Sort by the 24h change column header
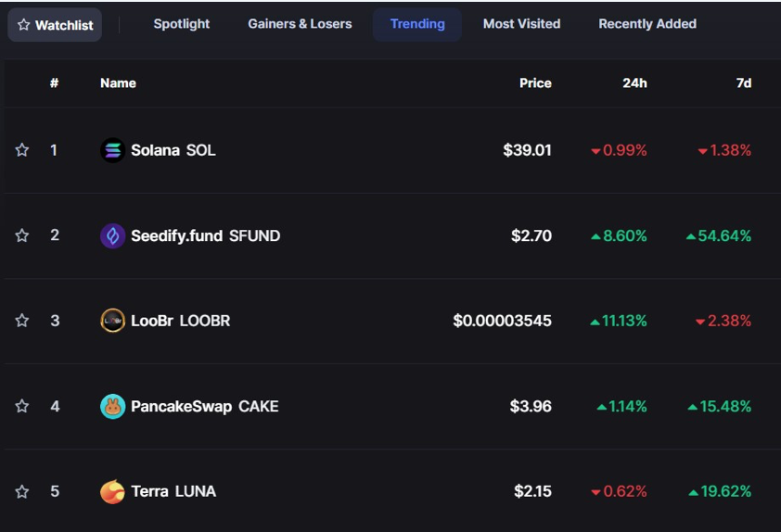 click(634, 83)
